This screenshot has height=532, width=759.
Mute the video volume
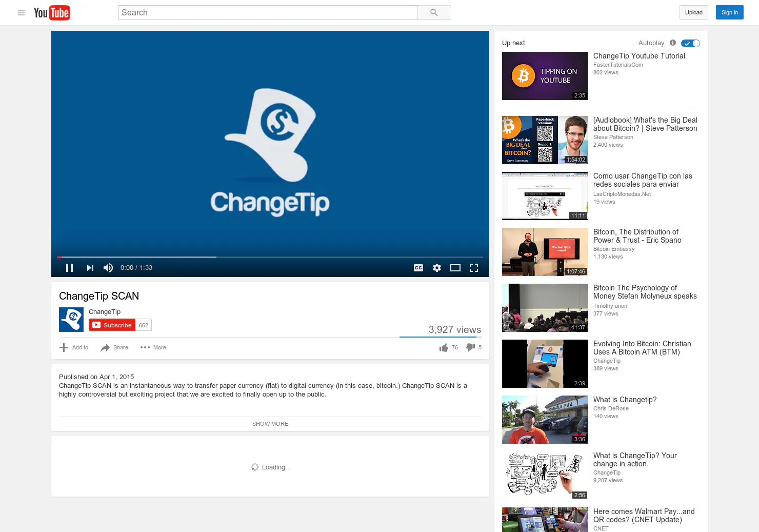click(x=108, y=268)
